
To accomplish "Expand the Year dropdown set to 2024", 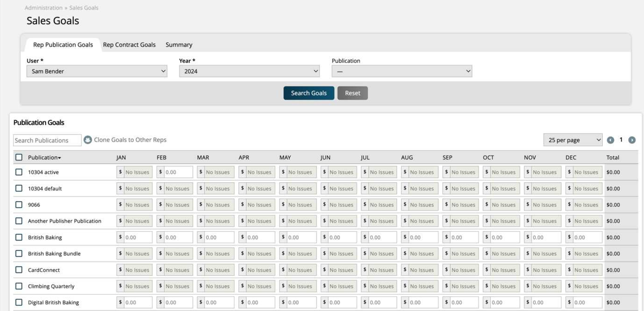I will (249, 71).
